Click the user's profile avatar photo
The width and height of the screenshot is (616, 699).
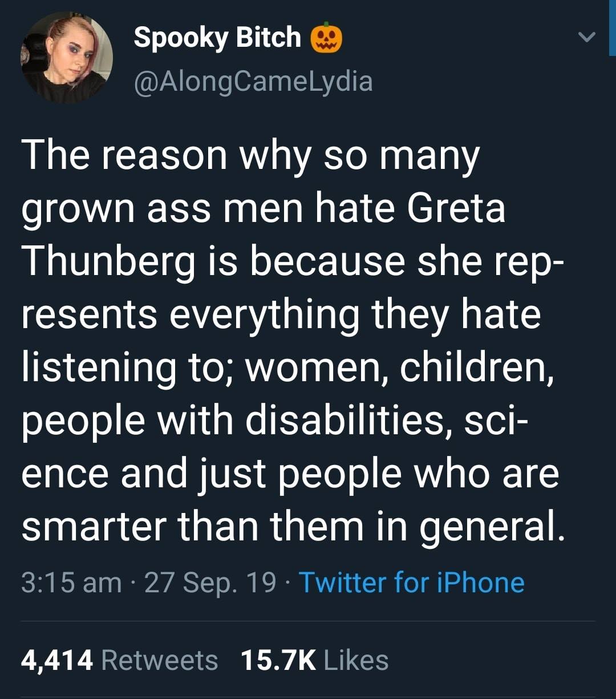coord(67,57)
